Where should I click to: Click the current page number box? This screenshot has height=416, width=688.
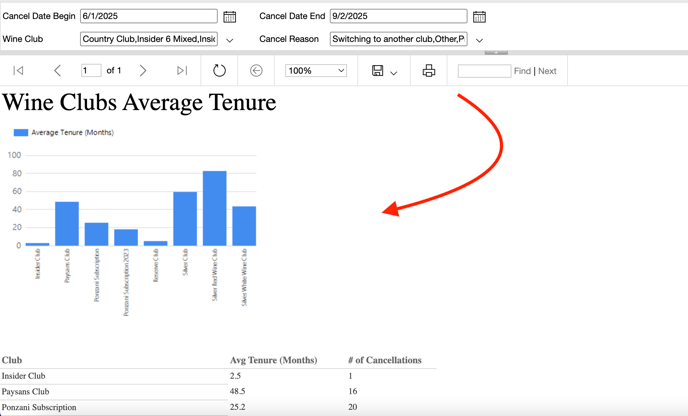point(90,71)
